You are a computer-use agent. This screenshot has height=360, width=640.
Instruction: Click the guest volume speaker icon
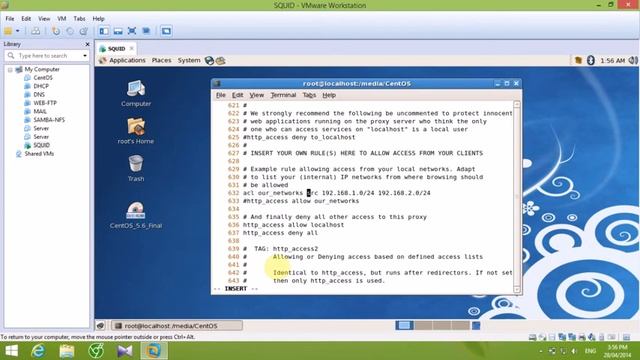tap(633, 60)
